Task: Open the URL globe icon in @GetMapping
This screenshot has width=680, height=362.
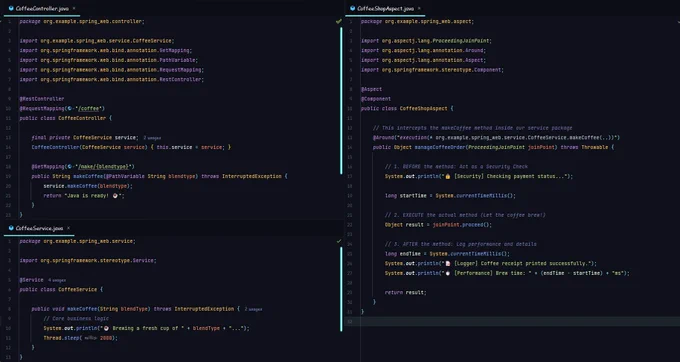Action: (70, 166)
